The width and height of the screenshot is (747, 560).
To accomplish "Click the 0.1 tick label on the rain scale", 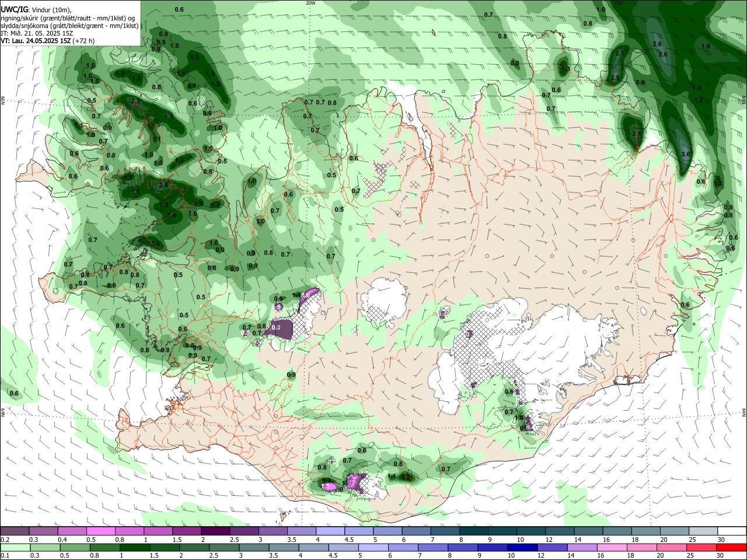I will (5, 556).
